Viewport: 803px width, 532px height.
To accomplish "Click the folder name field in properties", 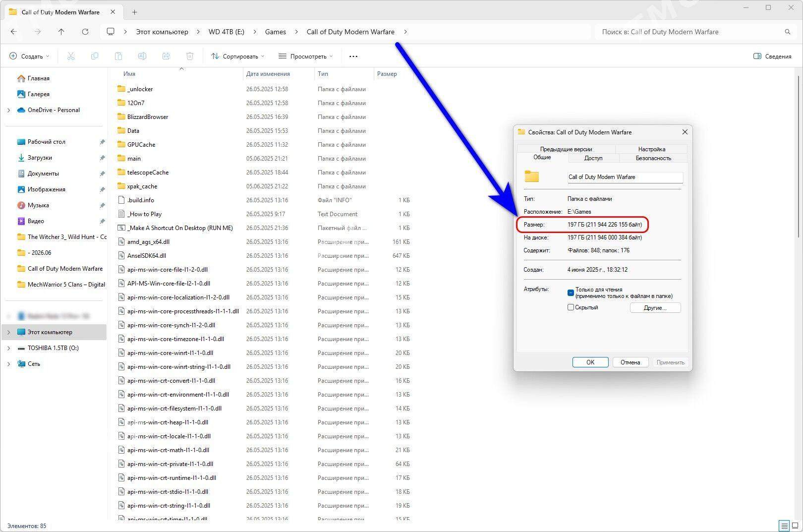I will 625,177.
